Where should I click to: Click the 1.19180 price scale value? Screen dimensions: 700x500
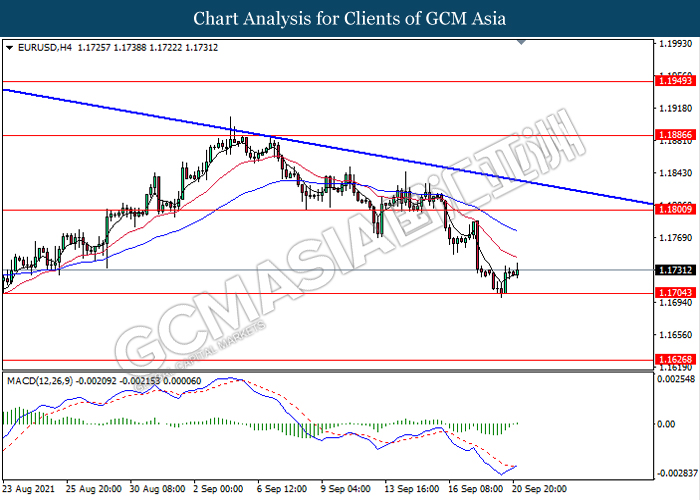pyautogui.click(x=676, y=108)
